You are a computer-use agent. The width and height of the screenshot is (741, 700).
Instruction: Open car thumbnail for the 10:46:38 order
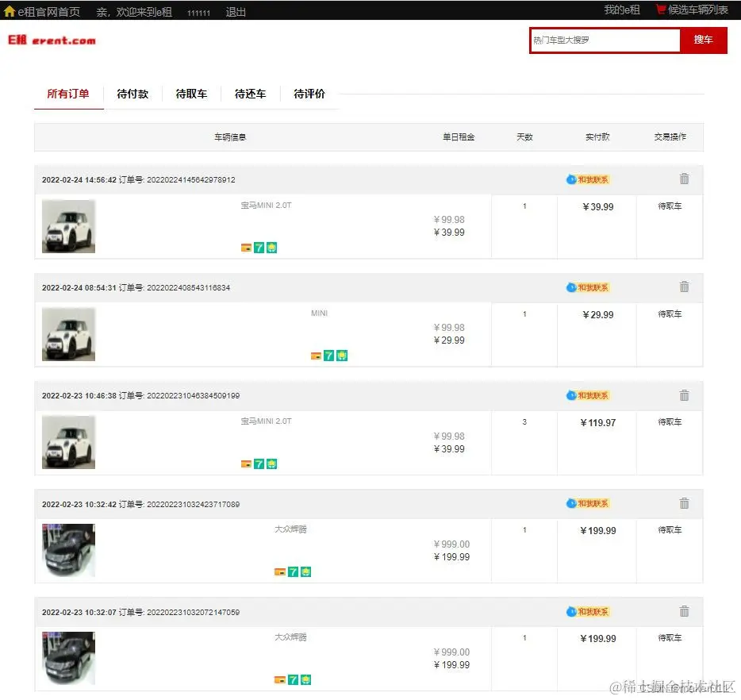68,442
